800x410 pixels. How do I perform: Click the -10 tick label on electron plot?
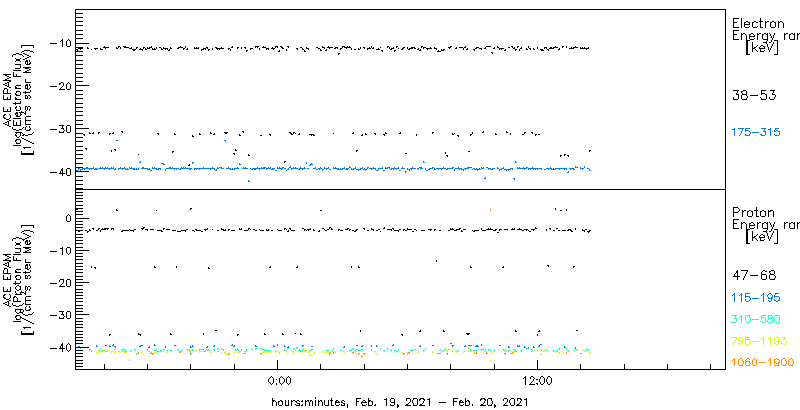pyautogui.click(x=61, y=43)
